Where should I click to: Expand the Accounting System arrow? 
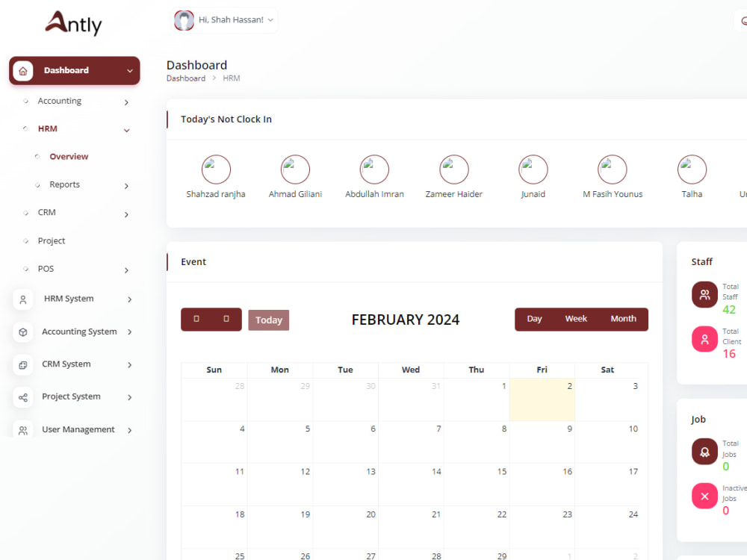pyautogui.click(x=129, y=332)
